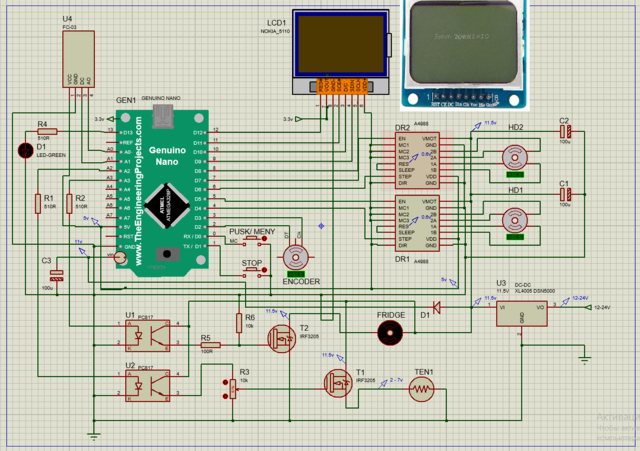Select the ATMEGA328P chip on the Nano
The height and width of the screenshot is (451, 640).
pyautogui.click(x=167, y=206)
